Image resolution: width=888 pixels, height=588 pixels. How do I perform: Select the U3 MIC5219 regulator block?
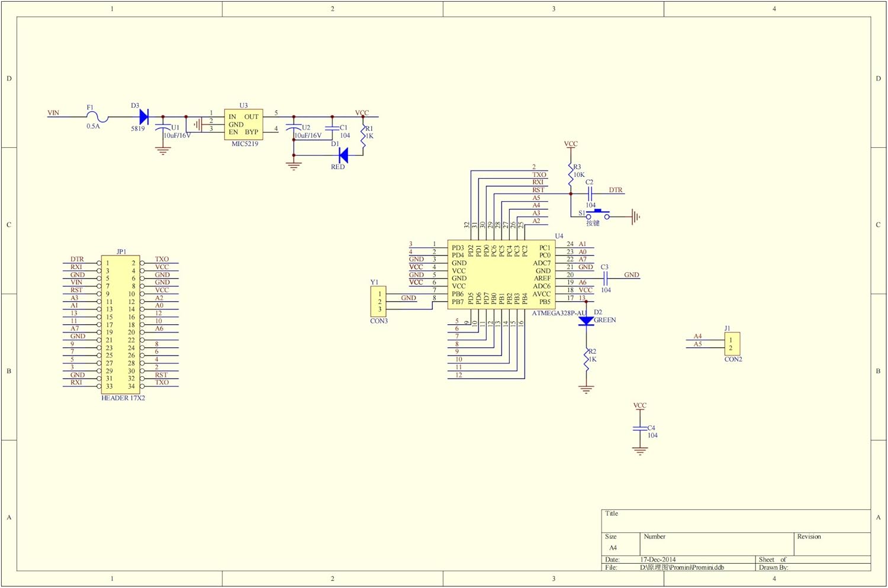pyautogui.click(x=243, y=124)
